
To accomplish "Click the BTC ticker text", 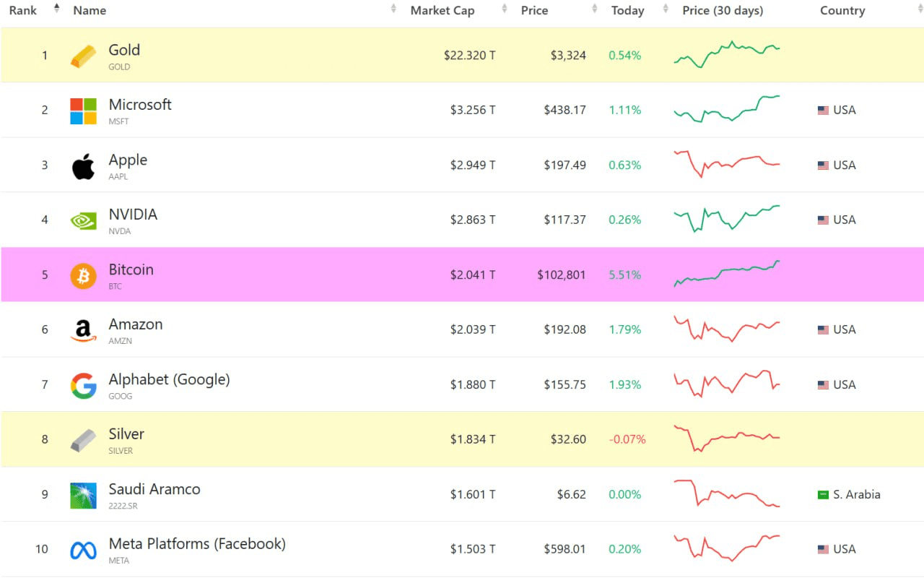I will point(115,286).
